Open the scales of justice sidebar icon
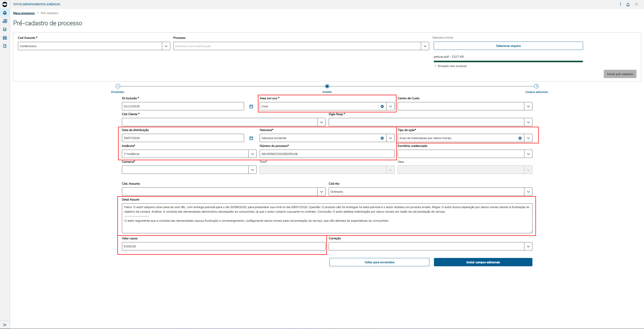 point(5,13)
